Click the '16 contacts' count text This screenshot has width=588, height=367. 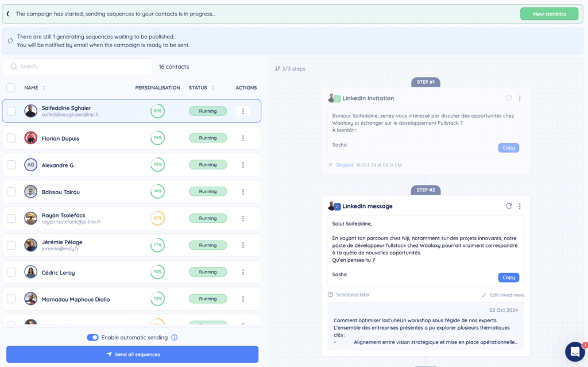tap(173, 67)
